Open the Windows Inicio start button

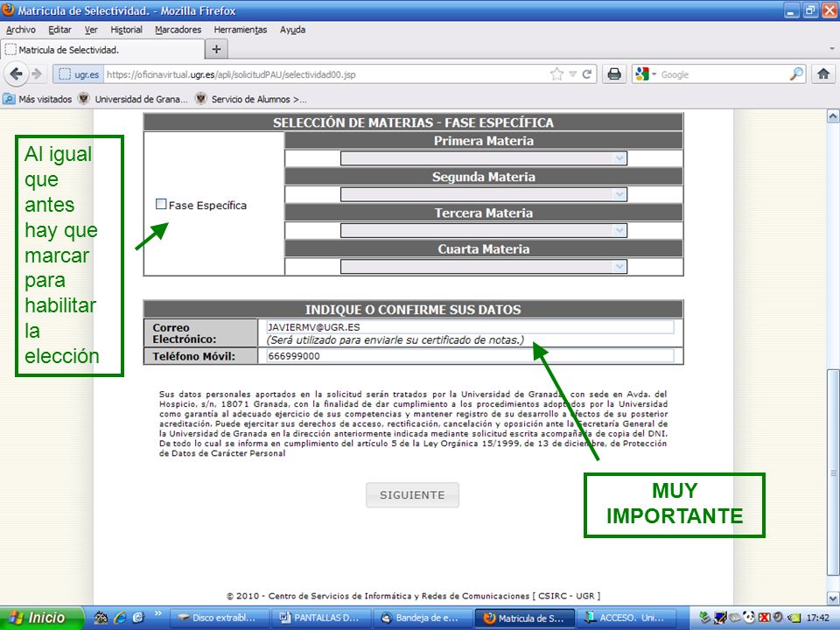pos(42,618)
